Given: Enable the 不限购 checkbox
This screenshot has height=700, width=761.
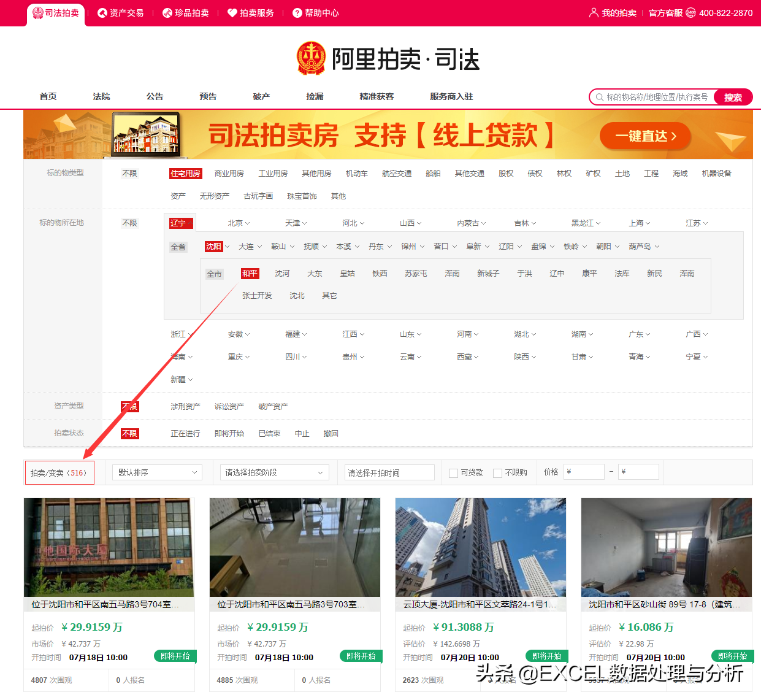Looking at the screenshot, I should coord(497,473).
